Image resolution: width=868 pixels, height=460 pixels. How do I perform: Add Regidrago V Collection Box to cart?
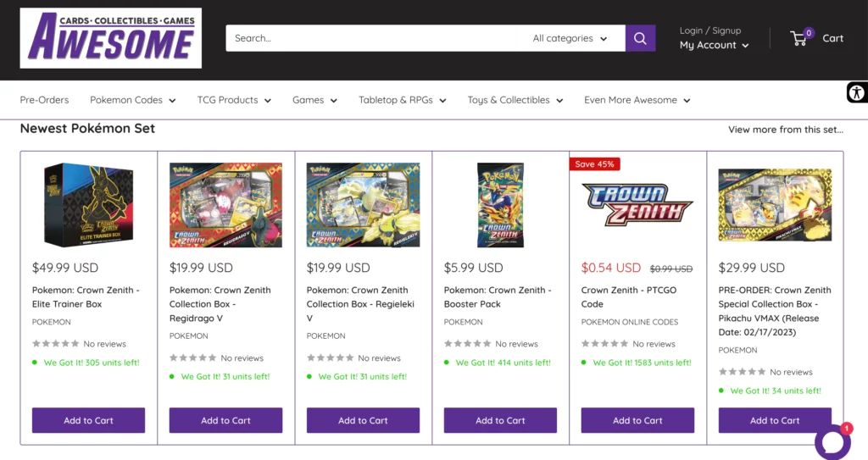coord(225,421)
